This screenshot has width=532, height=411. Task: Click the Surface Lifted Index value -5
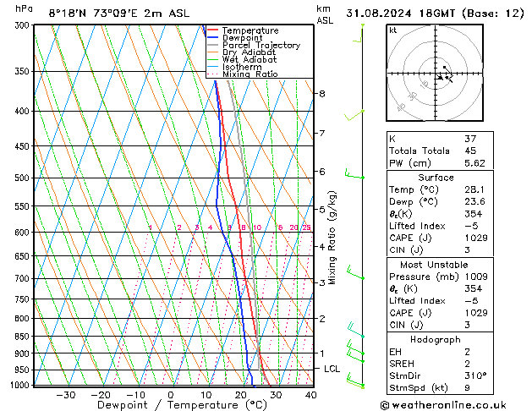[471, 226]
